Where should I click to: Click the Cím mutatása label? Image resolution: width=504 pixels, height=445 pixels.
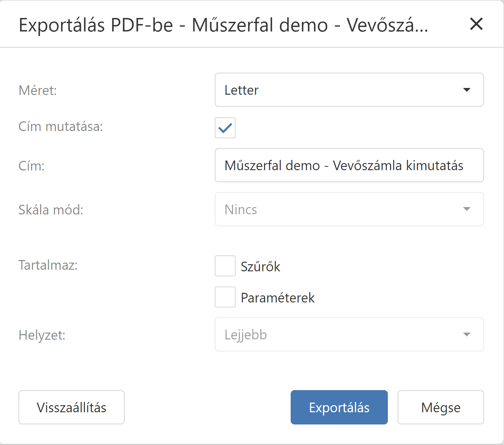pyautogui.click(x=61, y=127)
